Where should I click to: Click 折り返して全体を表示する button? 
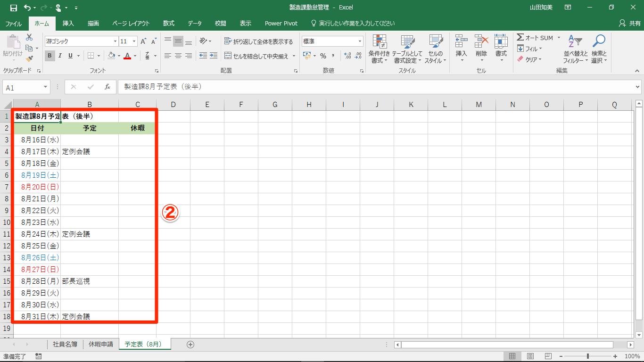259,41
